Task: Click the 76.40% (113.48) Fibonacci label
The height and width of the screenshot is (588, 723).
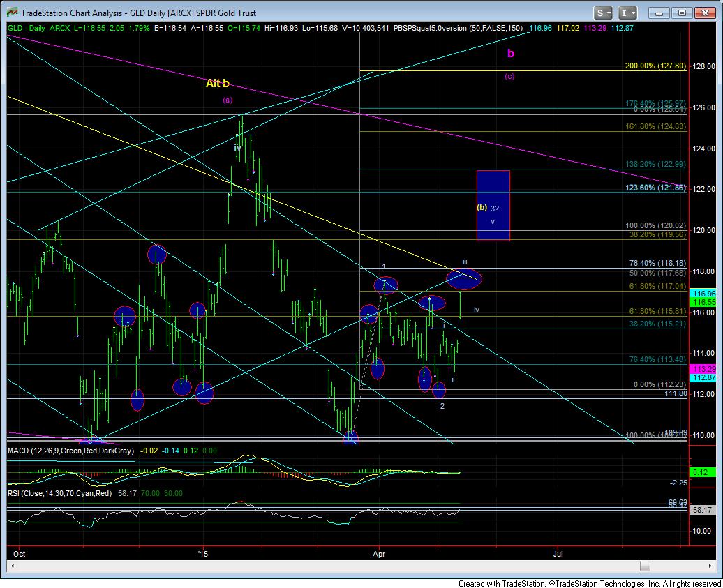Action: 657,359
